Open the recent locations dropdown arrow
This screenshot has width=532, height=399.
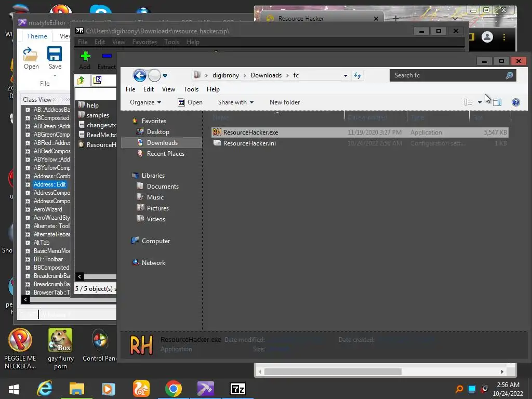tap(165, 76)
